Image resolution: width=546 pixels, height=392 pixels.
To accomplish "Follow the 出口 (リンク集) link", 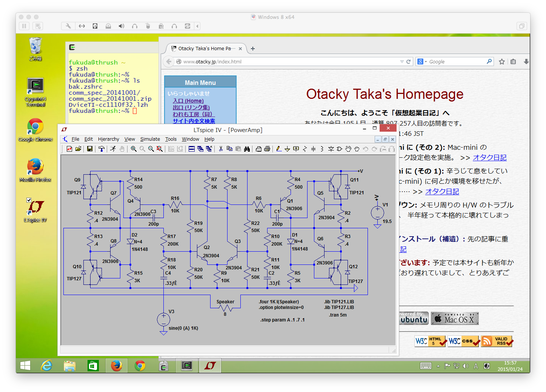I will 191,108.
